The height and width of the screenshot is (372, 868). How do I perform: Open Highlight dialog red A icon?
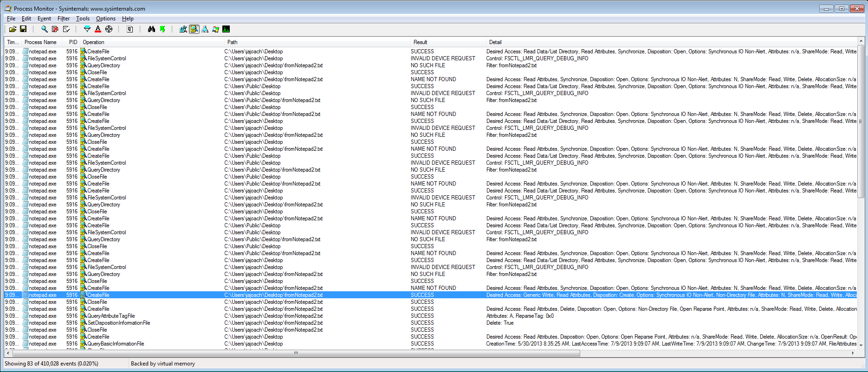[x=98, y=29]
